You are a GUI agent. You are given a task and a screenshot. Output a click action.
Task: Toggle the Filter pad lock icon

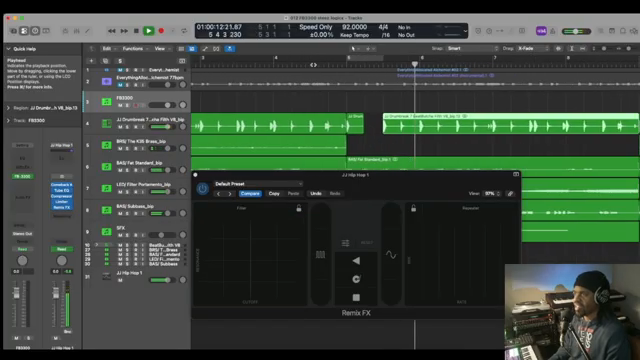click(x=299, y=209)
